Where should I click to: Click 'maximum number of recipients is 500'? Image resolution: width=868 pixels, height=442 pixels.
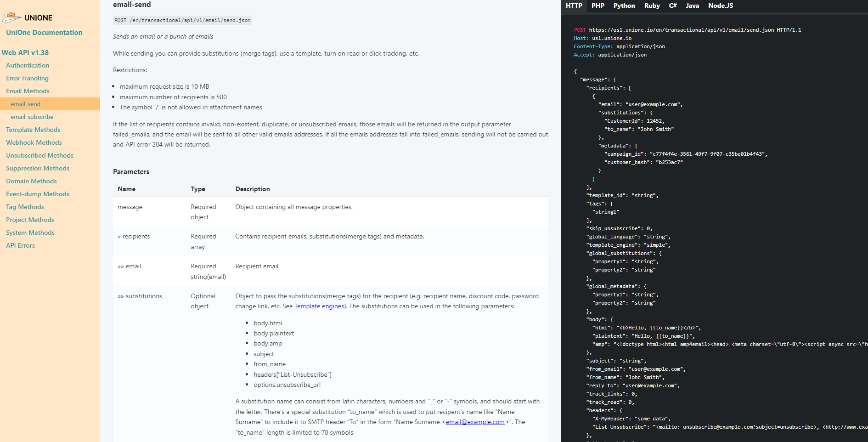pos(173,97)
